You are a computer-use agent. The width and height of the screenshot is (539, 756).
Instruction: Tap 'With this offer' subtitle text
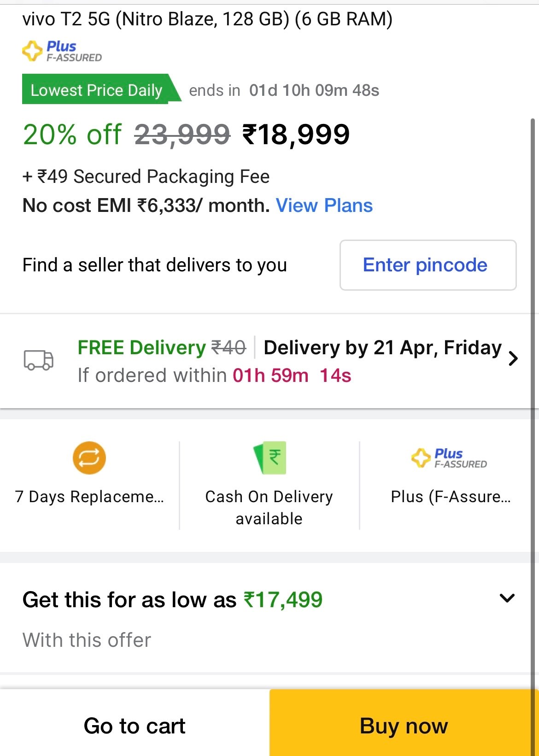pyautogui.click(x=87, y=640)
